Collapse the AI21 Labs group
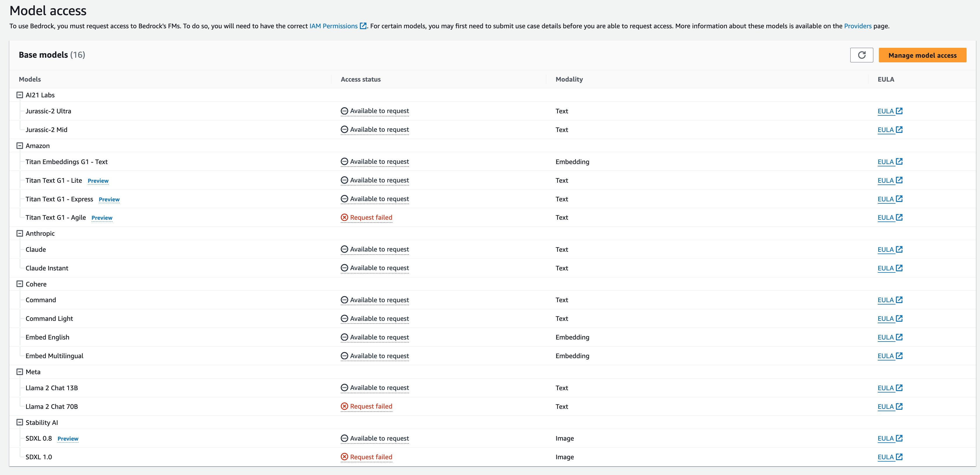Screen dimensions: 980x475 (20, 95)
